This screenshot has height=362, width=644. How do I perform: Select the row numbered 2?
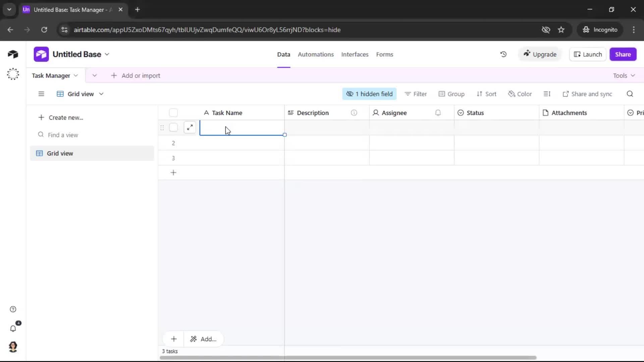(x=173, y=143)
